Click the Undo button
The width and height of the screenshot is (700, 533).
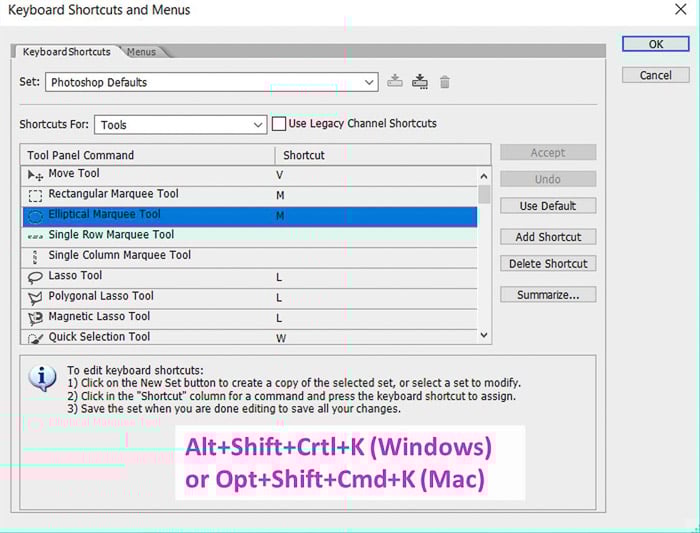point(548,179)
